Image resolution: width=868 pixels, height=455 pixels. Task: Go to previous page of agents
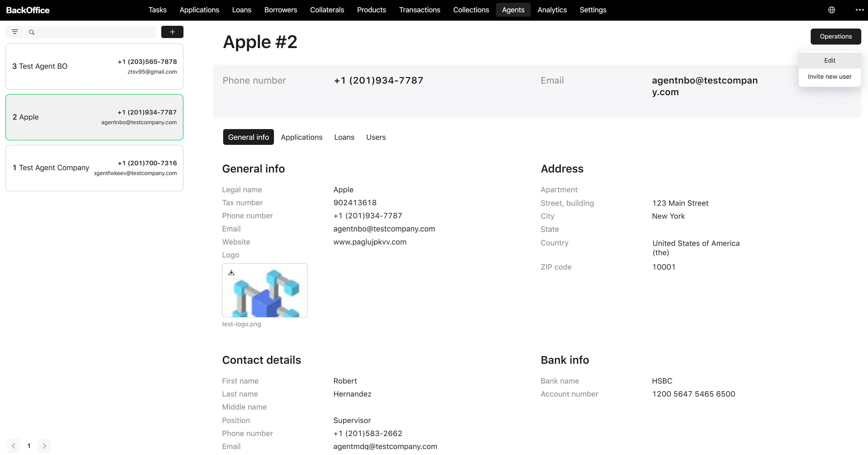point(13,446)
